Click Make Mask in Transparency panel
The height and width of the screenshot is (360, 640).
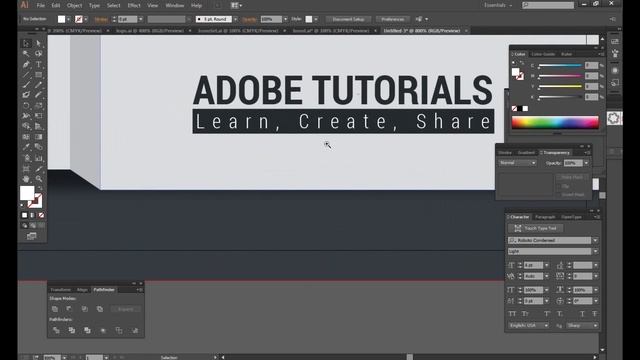coord(571,177)
